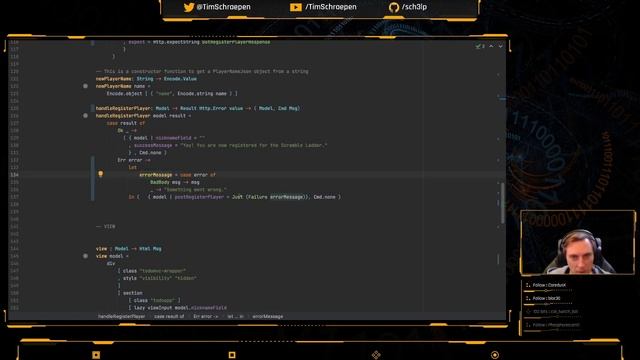Click the yellow lightbulb intention icon
The width and height of the screenshot is (640, 360).
coord(100,174)
